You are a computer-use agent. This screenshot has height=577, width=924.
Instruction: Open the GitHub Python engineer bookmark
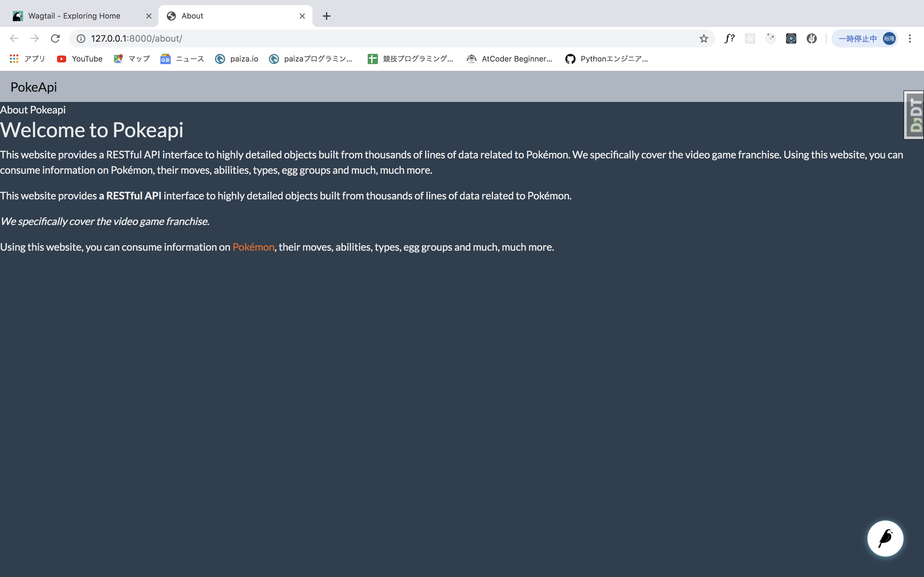coord(607,59)
